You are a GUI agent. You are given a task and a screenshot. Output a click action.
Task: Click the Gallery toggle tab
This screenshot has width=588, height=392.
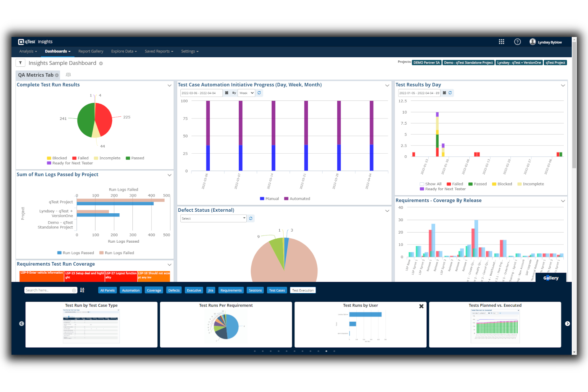[551, 278]
